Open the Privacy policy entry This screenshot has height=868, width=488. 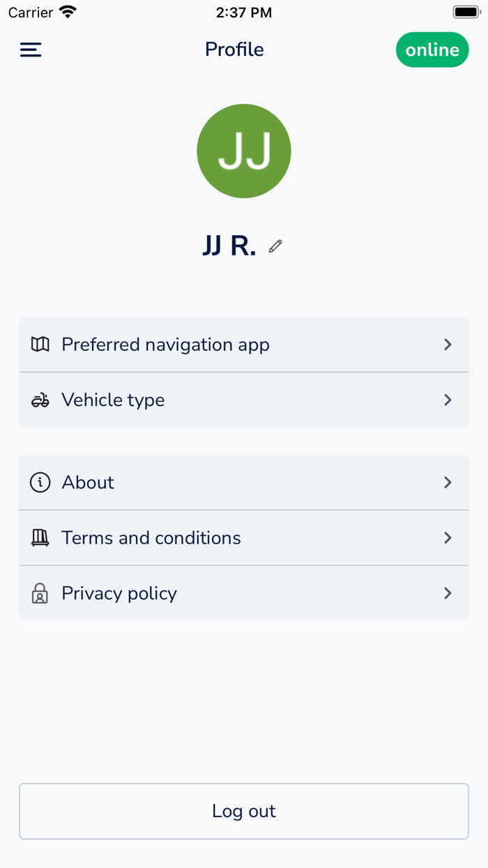[x=244, y=593]
